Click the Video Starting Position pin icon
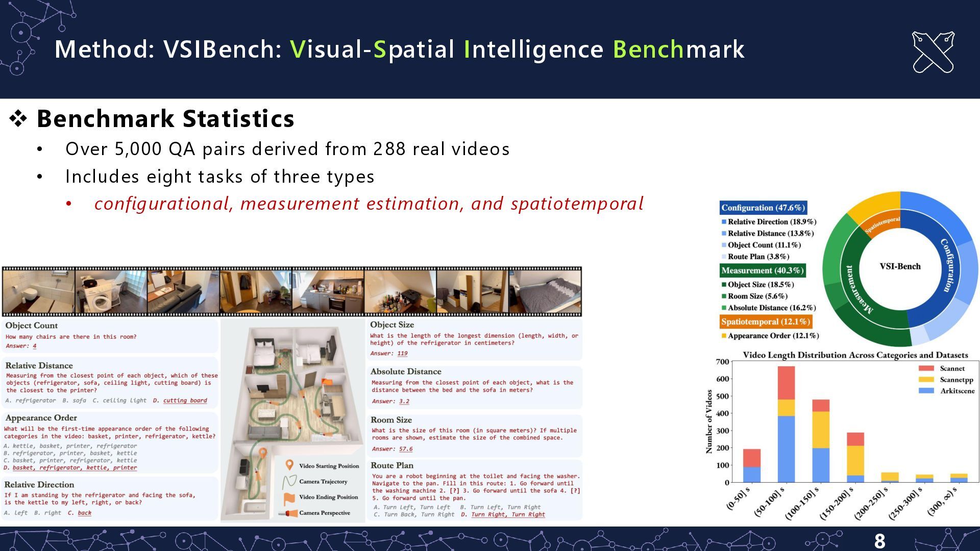This screenshot has width=980, height=551. point(289,465)
